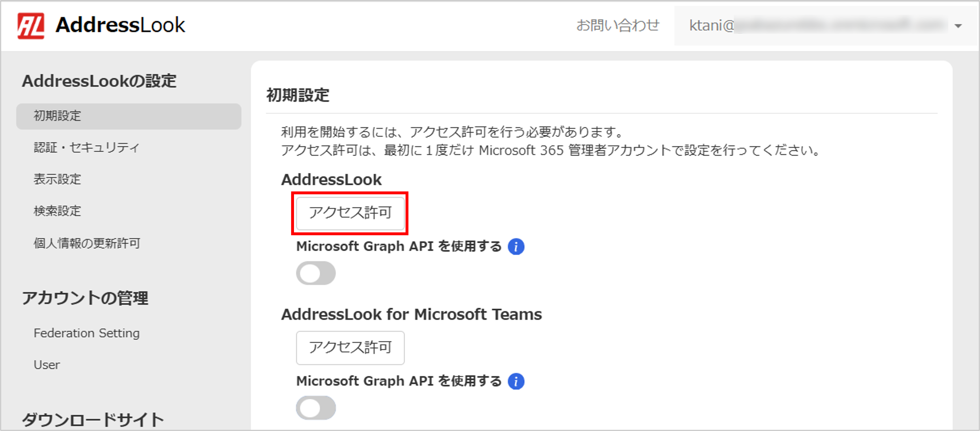980x431 pixels.
Task: Click the AddressLook brand name text
Action: (120, 25)
